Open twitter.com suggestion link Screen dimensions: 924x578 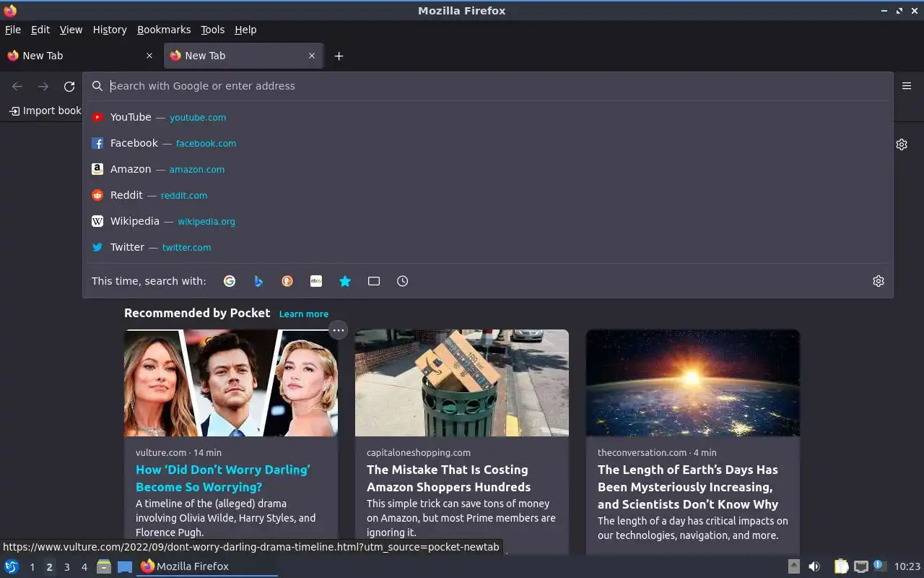pyautogui.click(x=186, y=247)
